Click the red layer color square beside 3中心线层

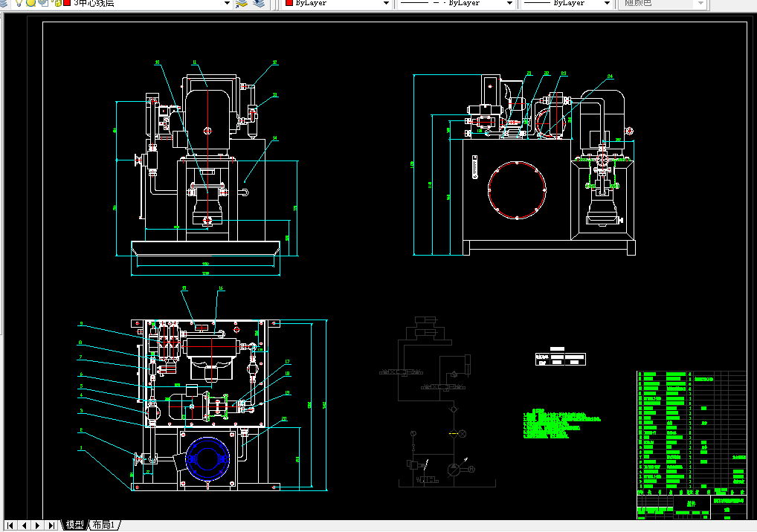67,3
